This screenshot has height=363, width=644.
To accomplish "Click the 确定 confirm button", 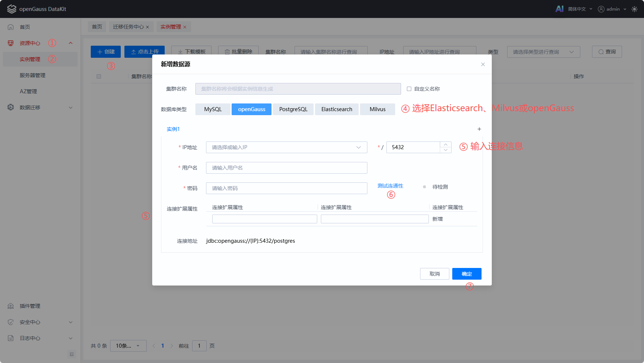I will point(467,274).
